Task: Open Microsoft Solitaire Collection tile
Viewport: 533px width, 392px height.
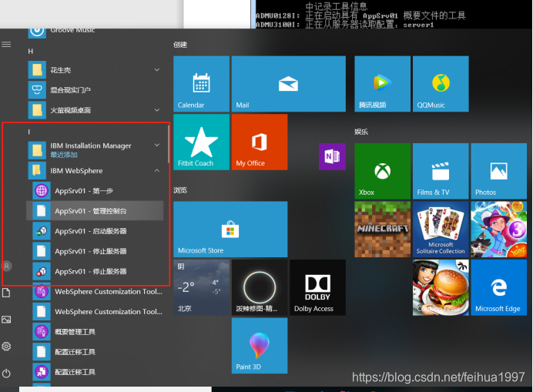Action: (x=441, y=230)
